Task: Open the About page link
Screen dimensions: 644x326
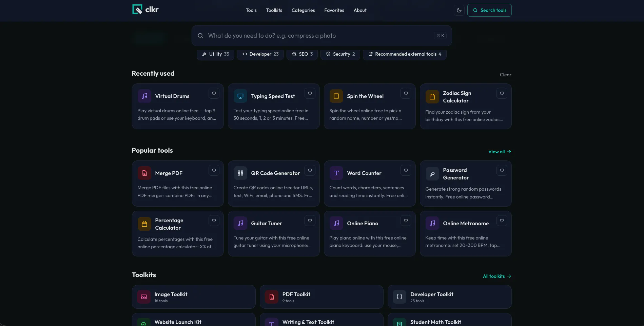Action: click(360, 10)
